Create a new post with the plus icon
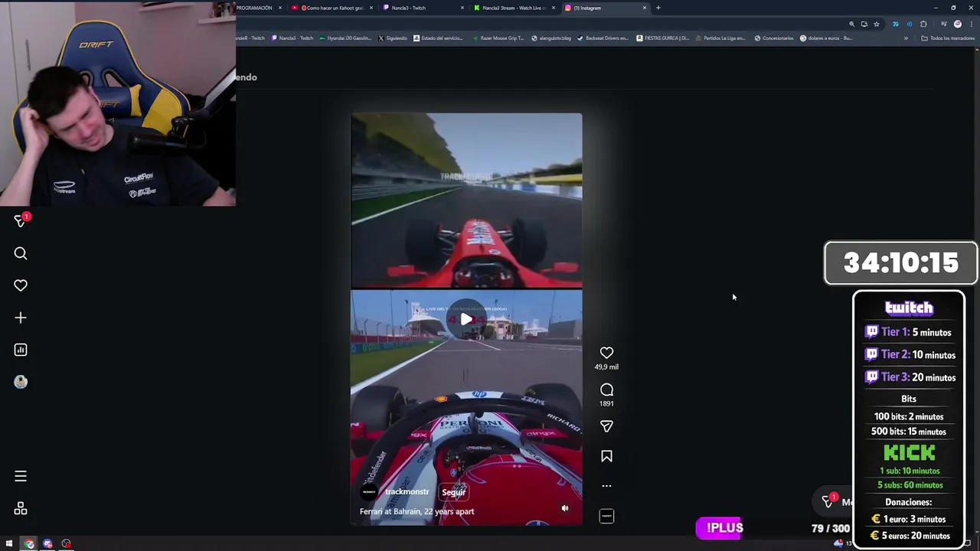Image resolution: width=980 pixels, height=551 pixels. (21, 318)
